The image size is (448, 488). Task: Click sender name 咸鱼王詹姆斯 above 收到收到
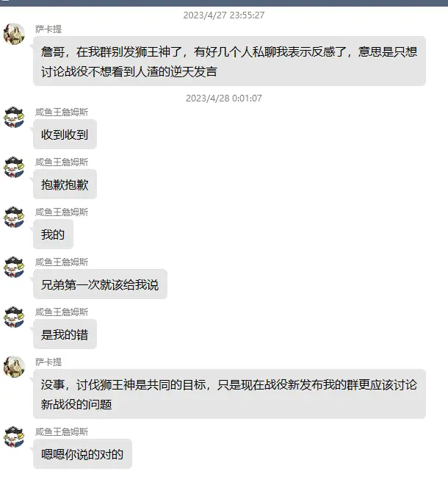pyautogui.click(x=62, y=112)
